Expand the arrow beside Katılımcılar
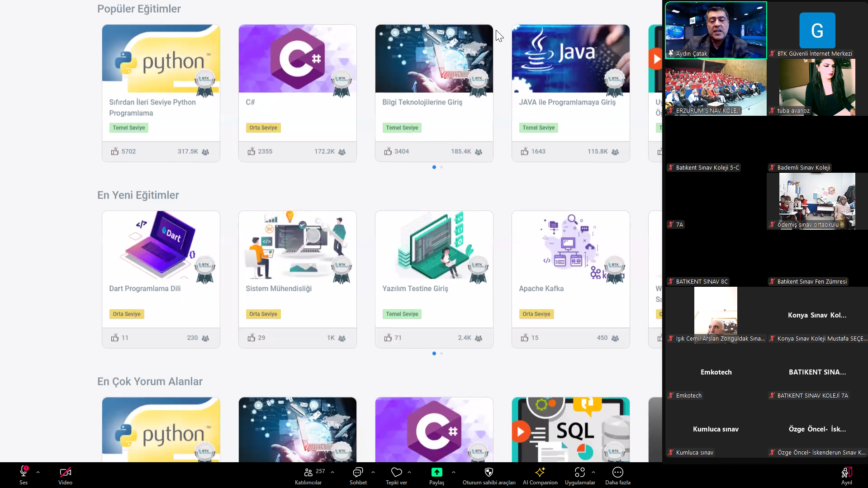This screenshot has width=868, height=488. click(x=332, y=472)
